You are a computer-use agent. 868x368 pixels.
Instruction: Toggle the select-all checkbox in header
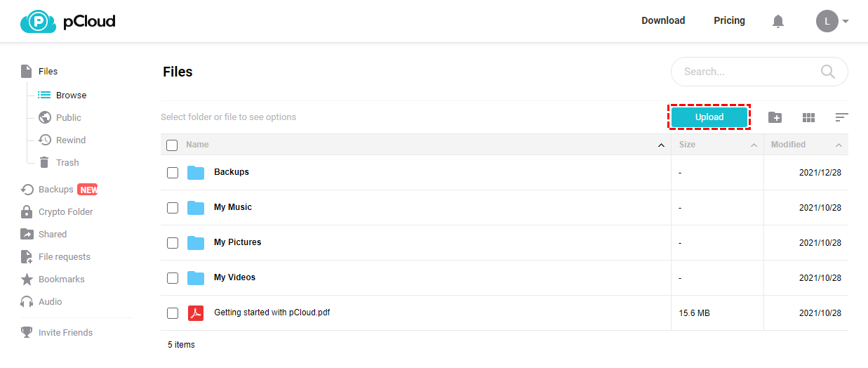click(x=172, y=145)
